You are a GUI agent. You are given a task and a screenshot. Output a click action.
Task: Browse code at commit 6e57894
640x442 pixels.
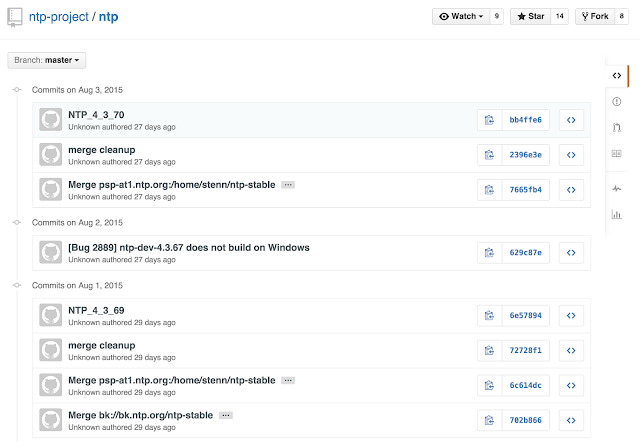(x=570, y=315)
